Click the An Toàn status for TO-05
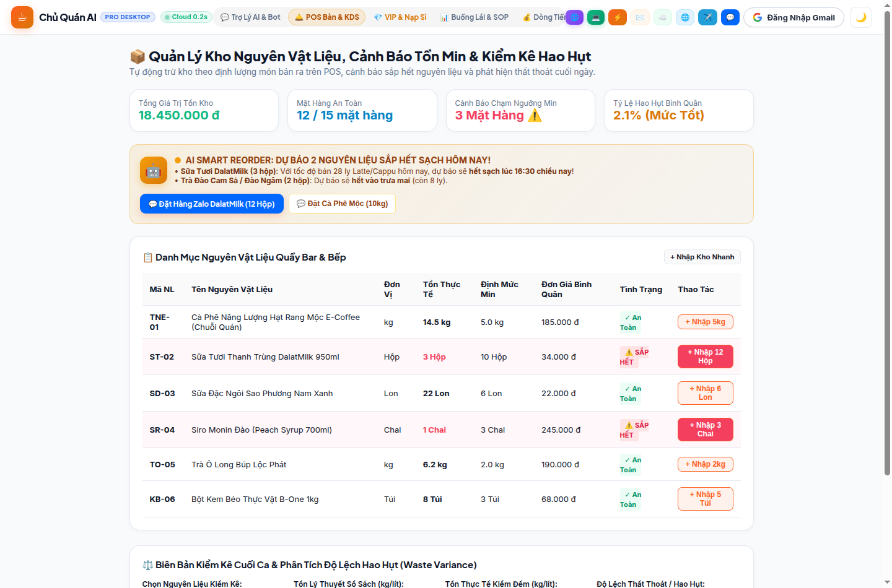Image resolution: width=892 pixels, height=588 pixels. (x=631, y=465)
